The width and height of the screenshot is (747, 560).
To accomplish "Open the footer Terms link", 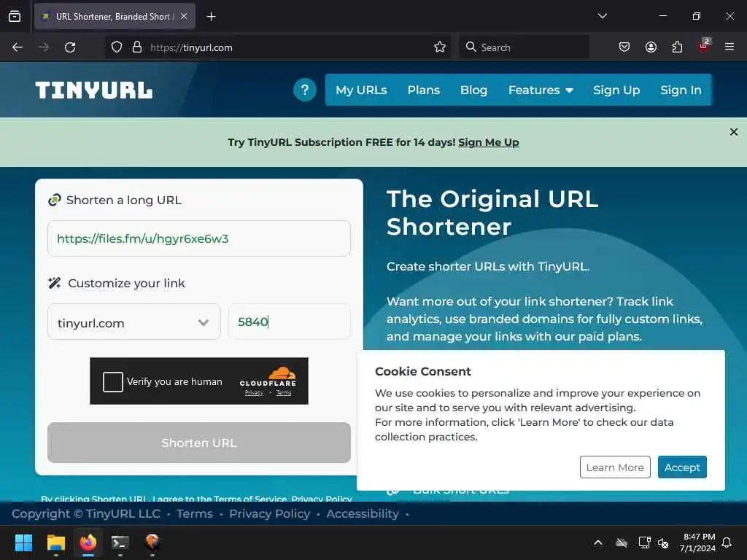I will 194,514.
